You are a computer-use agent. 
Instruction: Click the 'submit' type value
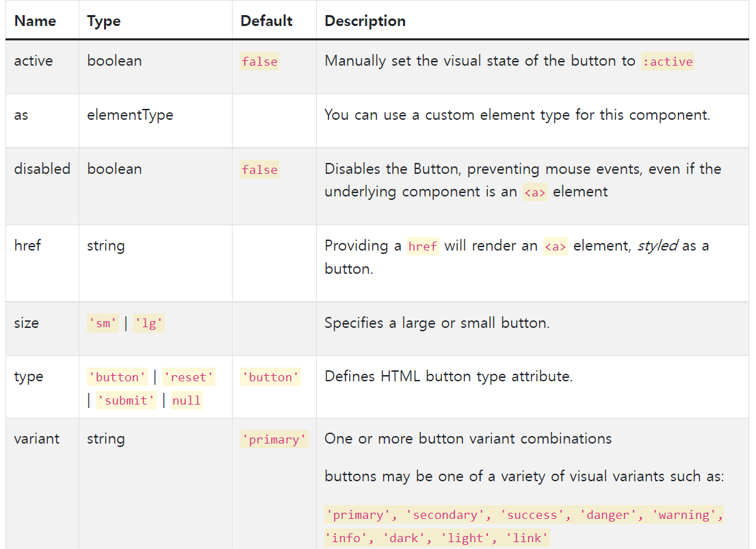[x=126, y=400]
